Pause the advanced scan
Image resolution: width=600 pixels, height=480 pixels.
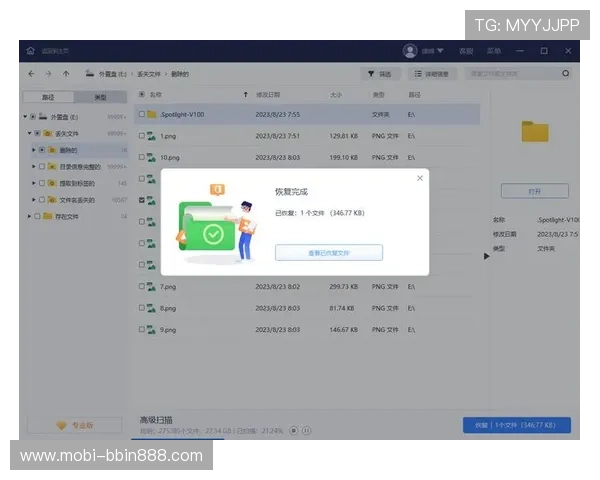[307, 431]
